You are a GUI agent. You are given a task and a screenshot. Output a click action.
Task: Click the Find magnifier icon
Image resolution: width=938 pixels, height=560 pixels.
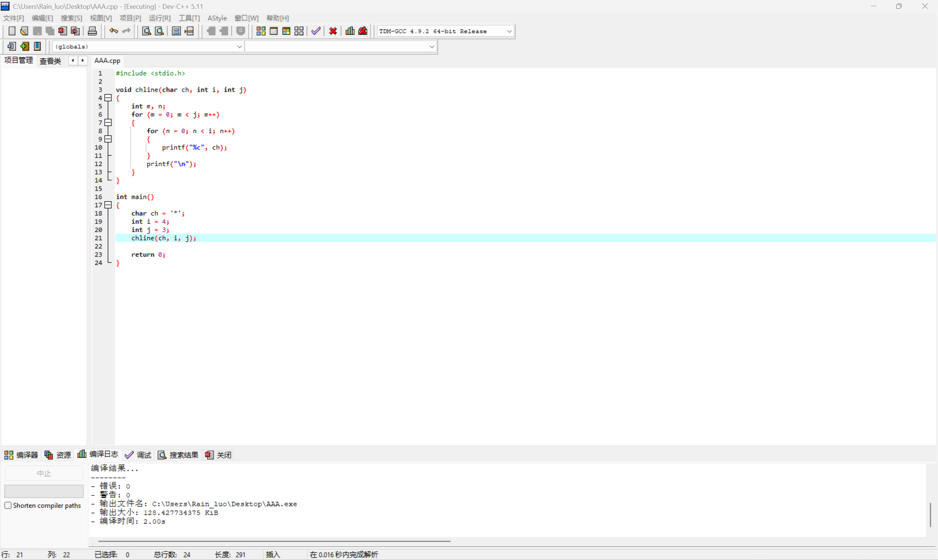tap(147, 31)
